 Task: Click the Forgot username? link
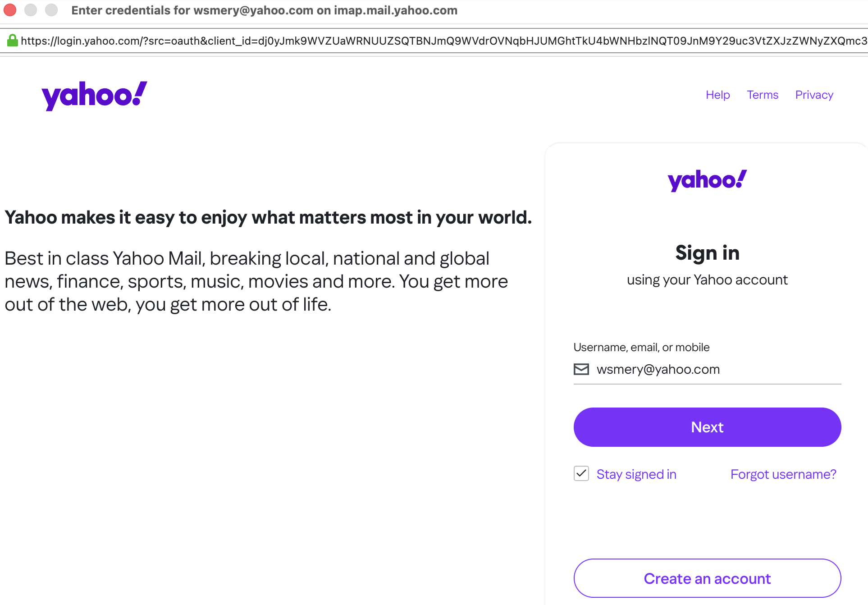point(783,474)
